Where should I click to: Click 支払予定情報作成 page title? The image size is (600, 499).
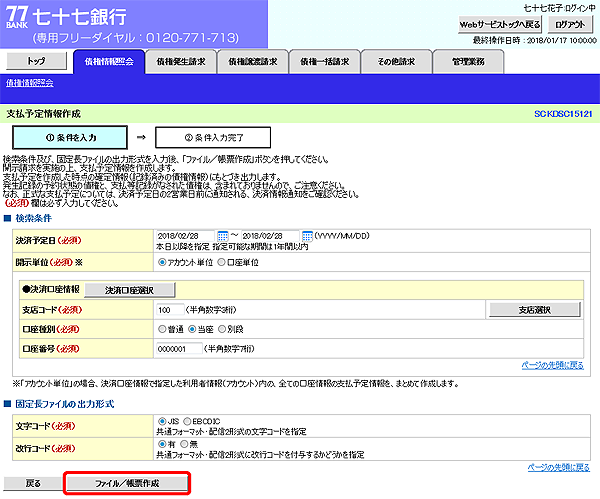pyautogui.click(x=44, y=114)
